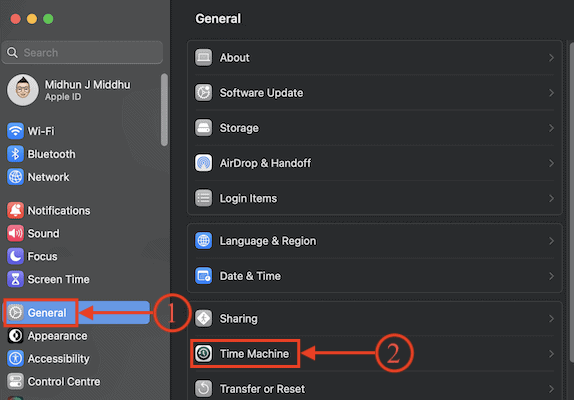Click the Search field
Image resolution: width=574 pixels, height=400 pixels.
pyautogui.click(x=82, y=53)
